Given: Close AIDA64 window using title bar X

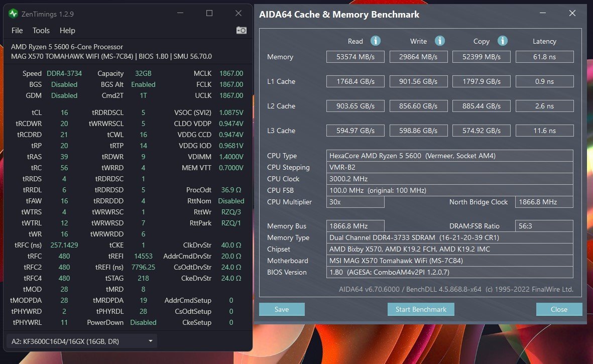Looking at the screenshot, I should (x=572, y=13).
